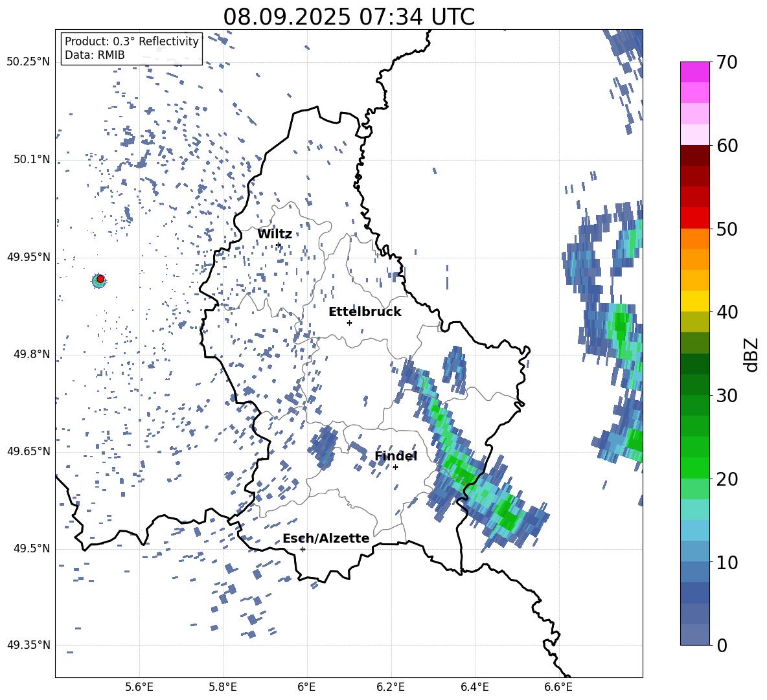Click the 5.8°E longitude label

pyautogui.click(x=223, y=688)
